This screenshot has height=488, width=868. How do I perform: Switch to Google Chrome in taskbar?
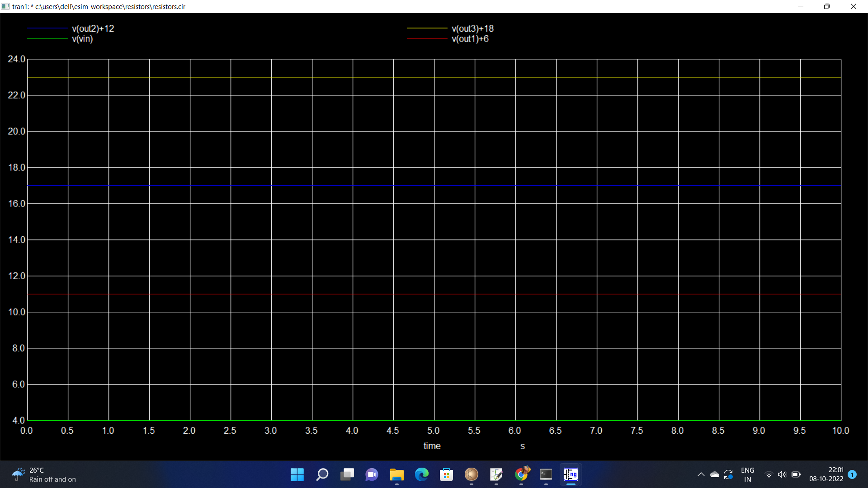coord(521,474)
